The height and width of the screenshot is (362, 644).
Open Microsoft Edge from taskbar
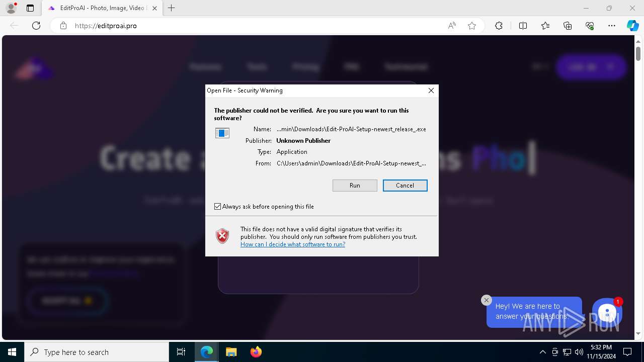207,352
